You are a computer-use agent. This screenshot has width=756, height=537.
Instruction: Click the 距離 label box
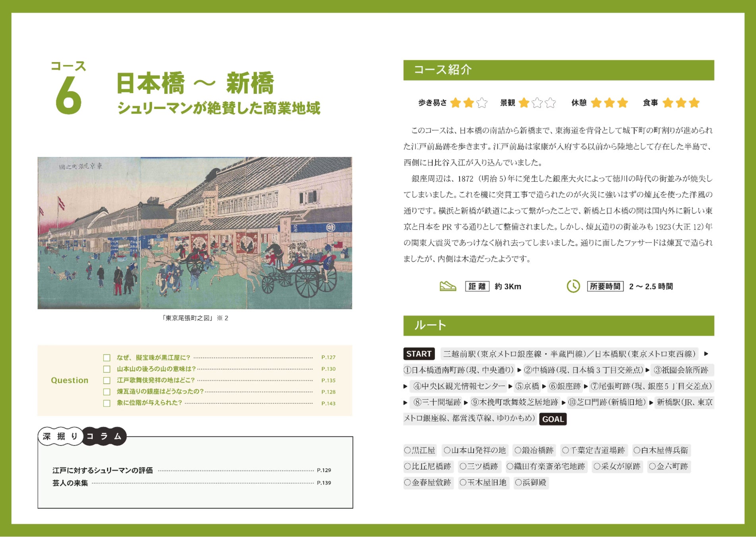click(x=477, y=286)
